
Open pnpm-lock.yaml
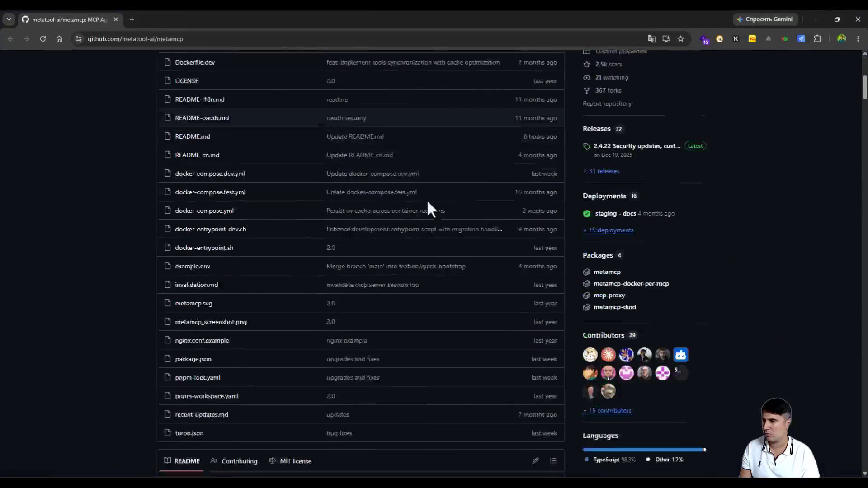tap(198, 377)
